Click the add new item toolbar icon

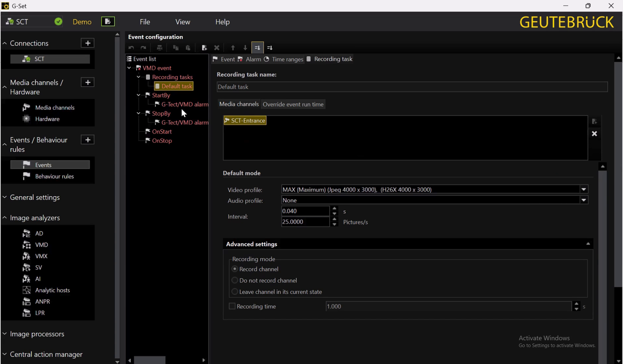(204, 48)
